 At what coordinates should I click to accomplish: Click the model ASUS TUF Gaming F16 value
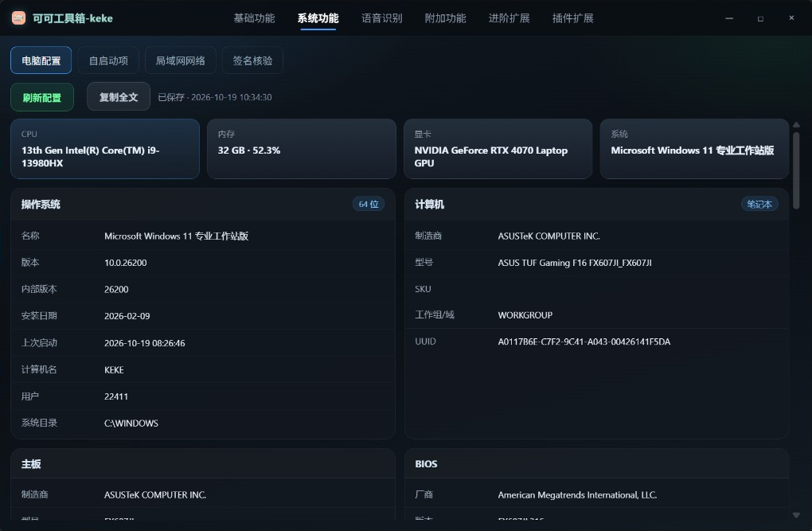[575, 263]
